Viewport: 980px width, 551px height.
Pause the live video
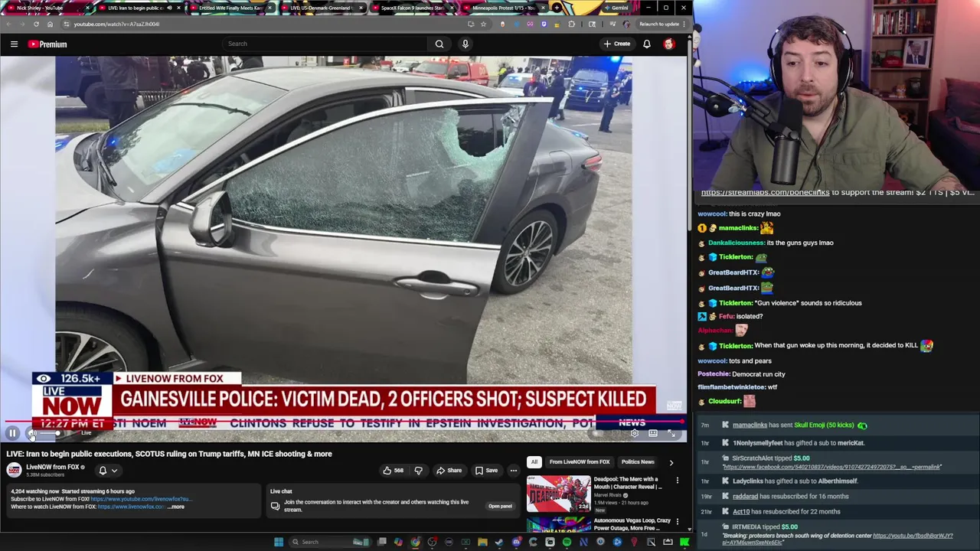coord(12,433)
